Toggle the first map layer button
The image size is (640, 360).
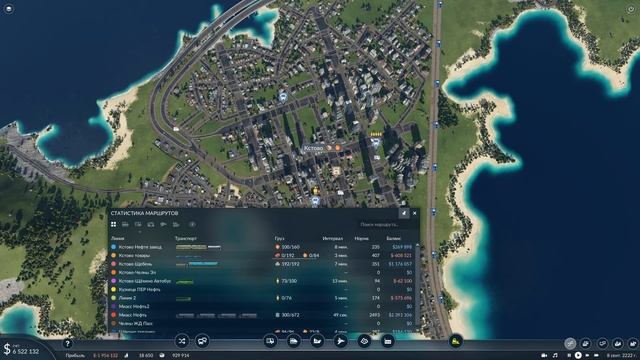coord(570,344)
